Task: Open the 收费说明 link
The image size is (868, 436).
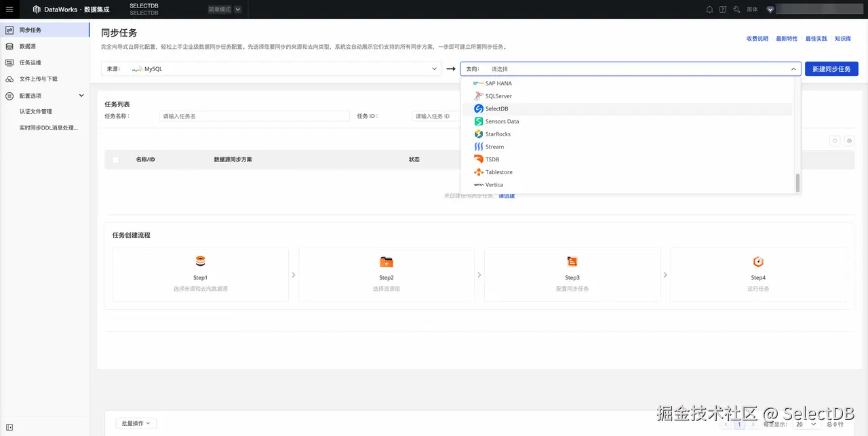Action: point(757,39)
